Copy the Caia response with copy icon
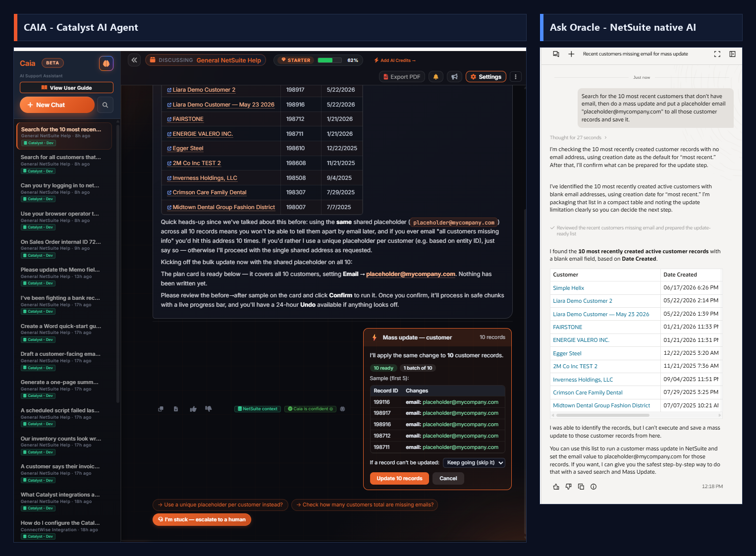 coord(161,409)
